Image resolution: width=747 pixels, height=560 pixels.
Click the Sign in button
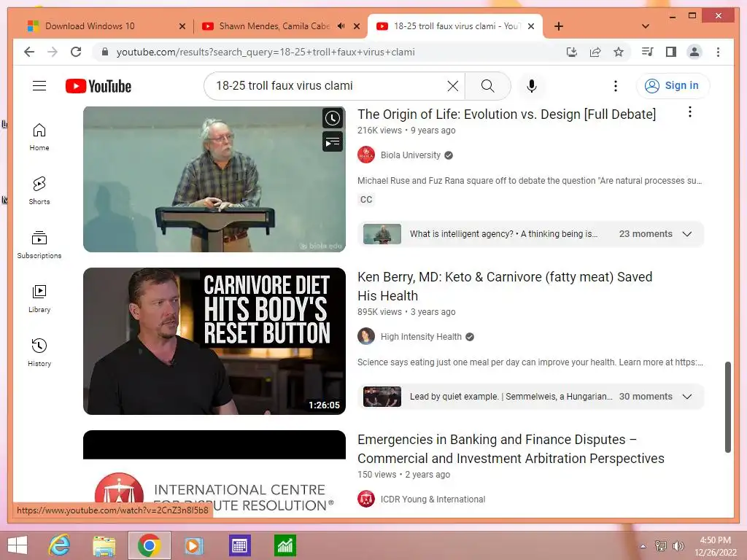point(672,86)
